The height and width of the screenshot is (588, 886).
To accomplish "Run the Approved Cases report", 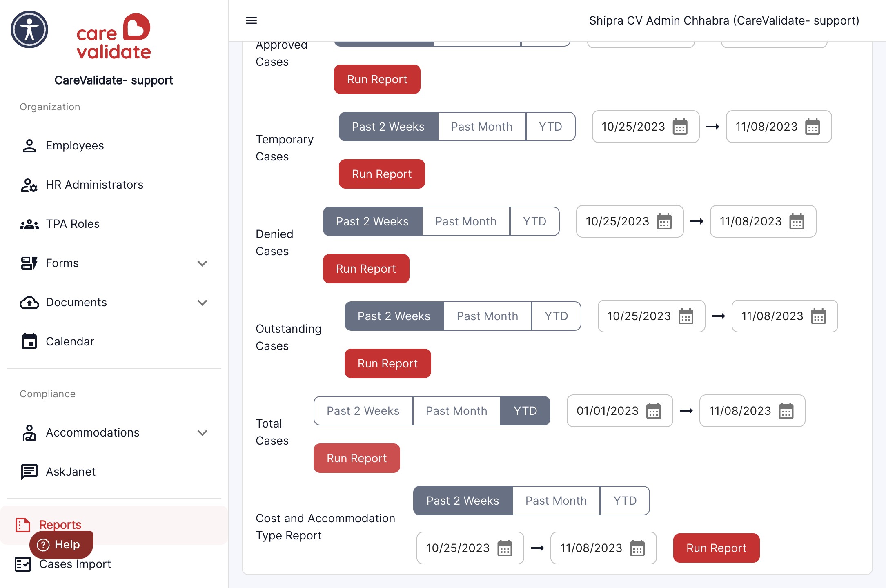I will [377, 79].
